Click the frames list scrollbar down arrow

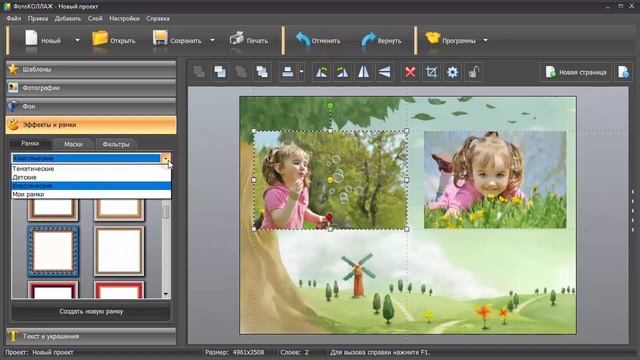(x=166, y=294)
